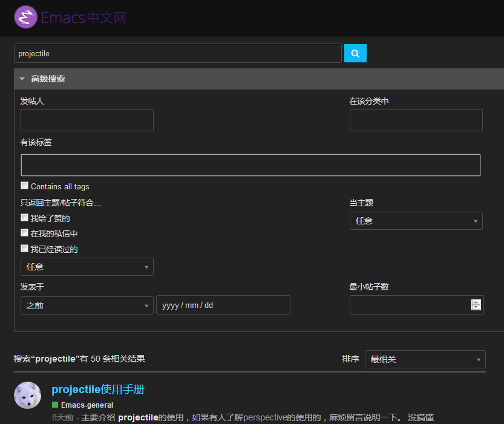504x424 pixels.
Task: Open the projectile使用手册 topic link
Action: [x=98, y=390]
